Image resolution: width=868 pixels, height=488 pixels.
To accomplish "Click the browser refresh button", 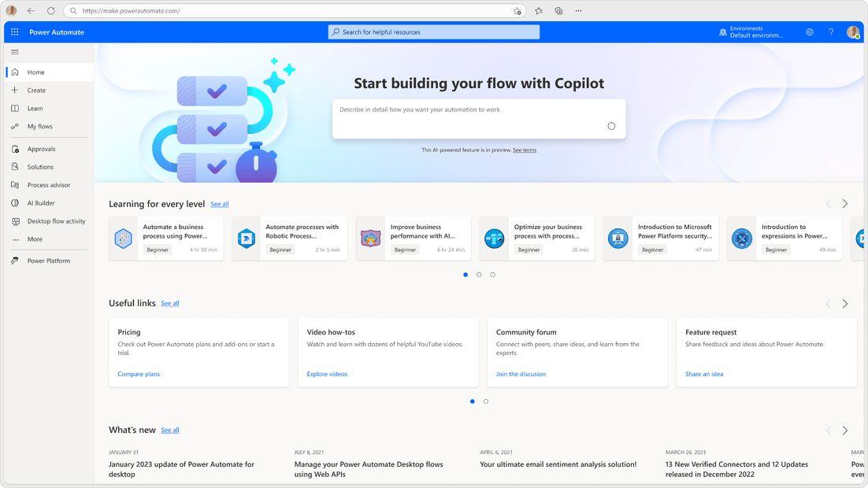I will coord(51,10).
